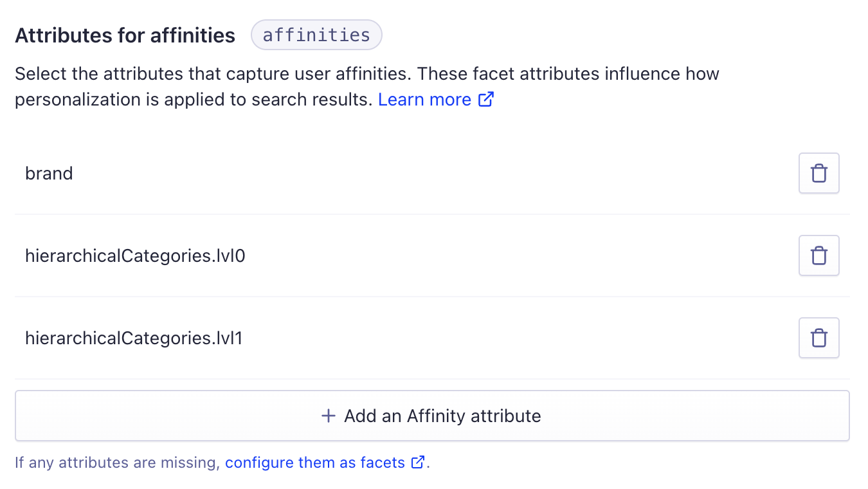Click the Add an Affinity attribute label text
Screen dimensions: 868x489
(441, 416)
